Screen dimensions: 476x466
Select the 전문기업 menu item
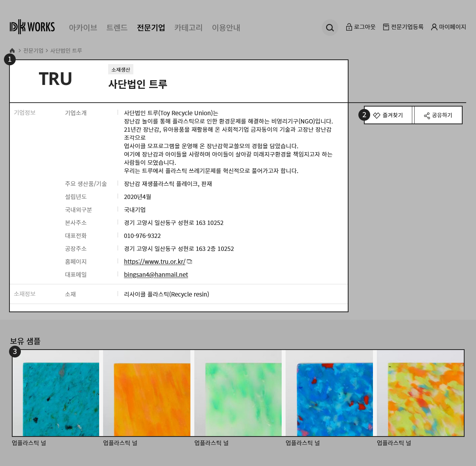(x=151, y=28)
